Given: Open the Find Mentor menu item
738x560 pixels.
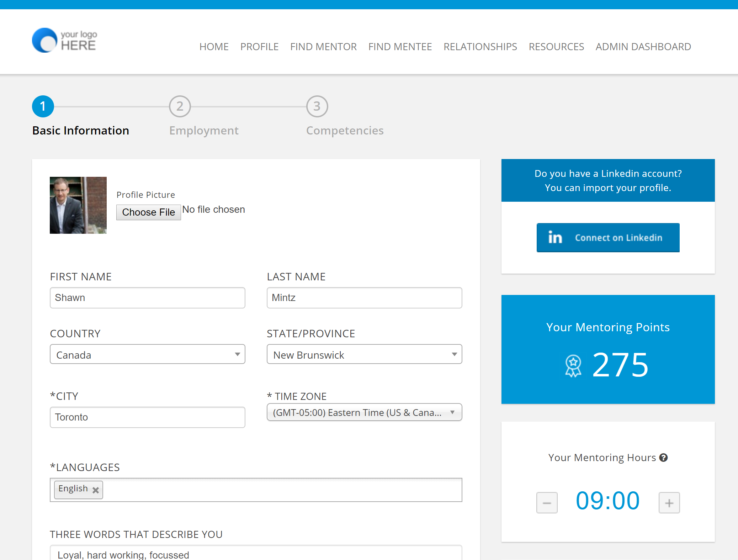Looking at the screenshot, I should click(323, 47).
